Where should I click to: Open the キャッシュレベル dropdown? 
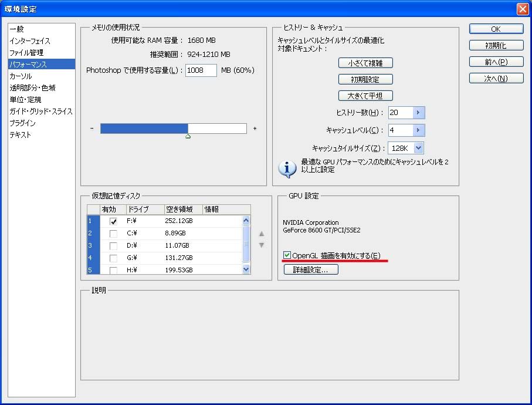coord(418,130)
